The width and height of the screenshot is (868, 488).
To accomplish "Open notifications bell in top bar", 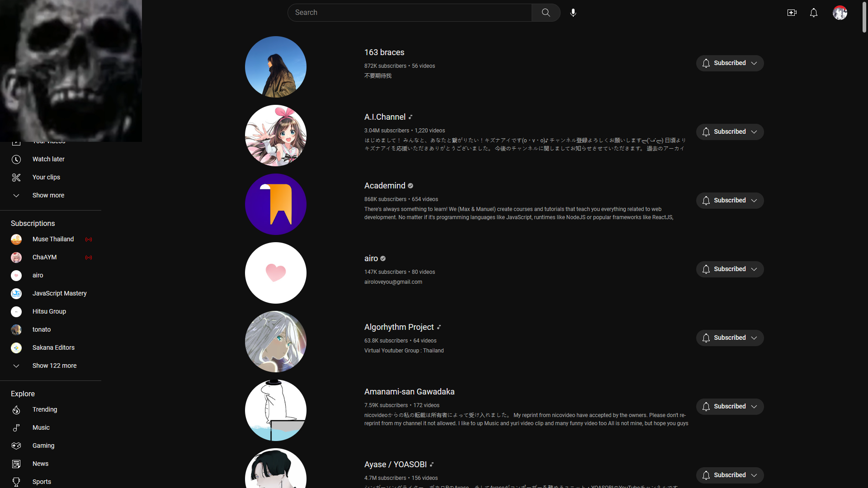I will click(x=813, y=13).
